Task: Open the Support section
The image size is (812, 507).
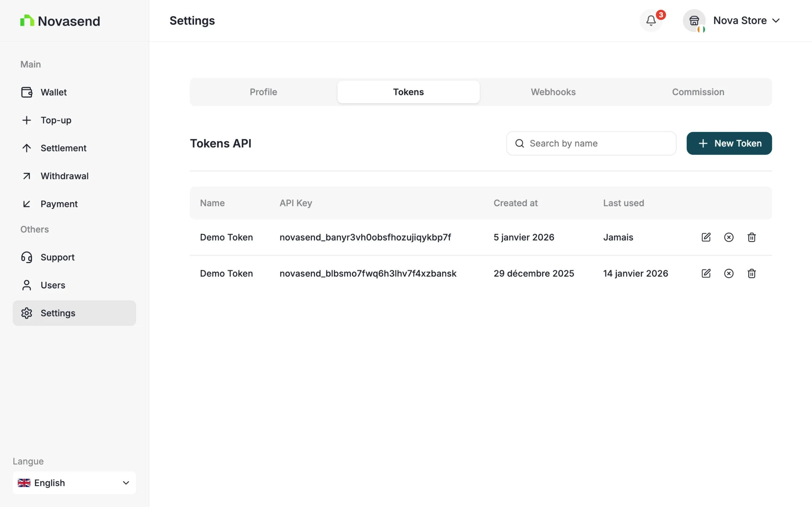Action: 57,257
